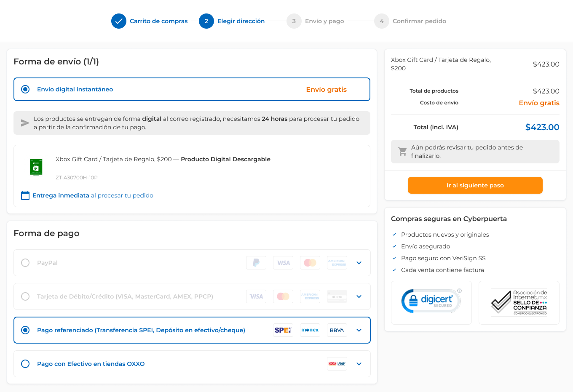Click the BBVA bank logo icon
573x392 pixels.
pyautogui.click(x=337, y=330)
